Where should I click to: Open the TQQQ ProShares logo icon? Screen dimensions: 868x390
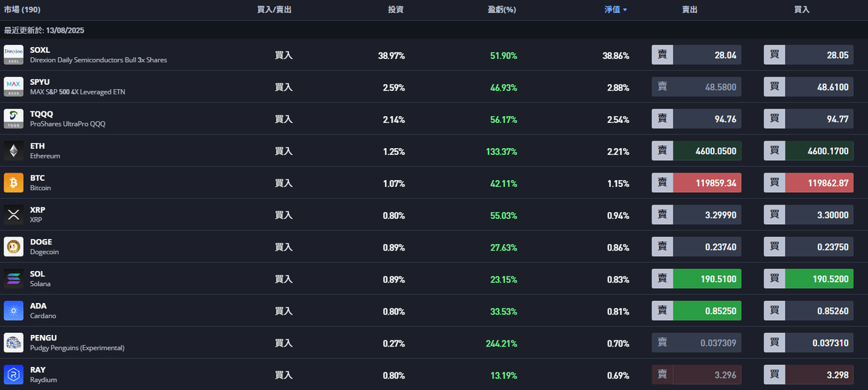tap(14, 119)
